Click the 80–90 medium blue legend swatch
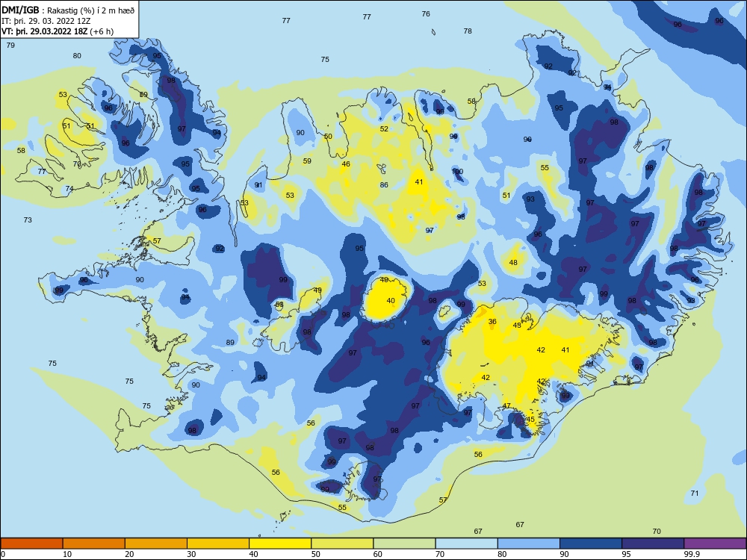Viewport: 747px width, 560px height. pos(529,544)
